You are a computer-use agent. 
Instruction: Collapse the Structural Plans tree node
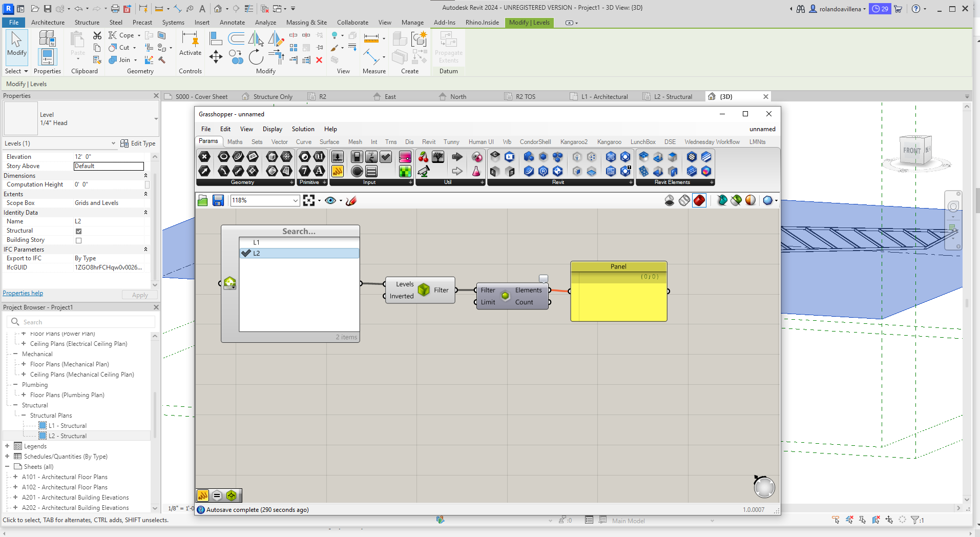click(x=24, y=416)
